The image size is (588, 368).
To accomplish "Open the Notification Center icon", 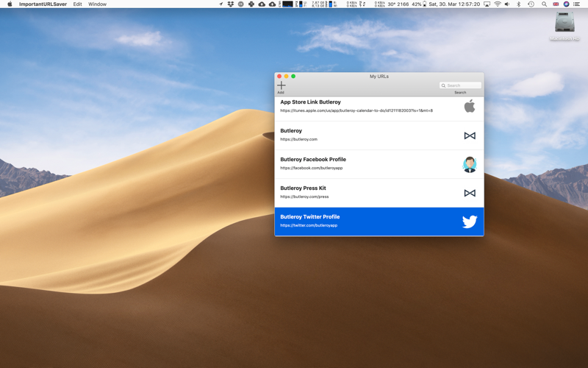I will pos(577,4).
